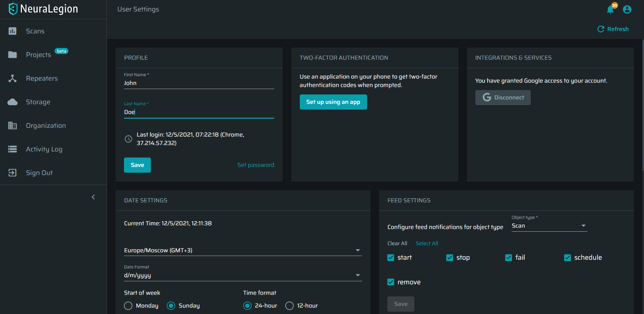The width and height of the screenshot is (644, 314).
Task: Select Monday as start of week
Action: [128, 306]
